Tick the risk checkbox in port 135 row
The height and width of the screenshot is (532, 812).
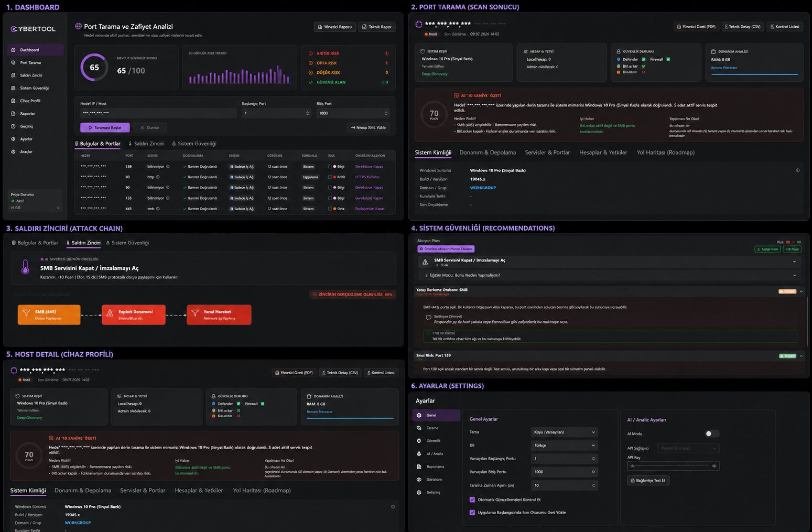click(330, 198)
